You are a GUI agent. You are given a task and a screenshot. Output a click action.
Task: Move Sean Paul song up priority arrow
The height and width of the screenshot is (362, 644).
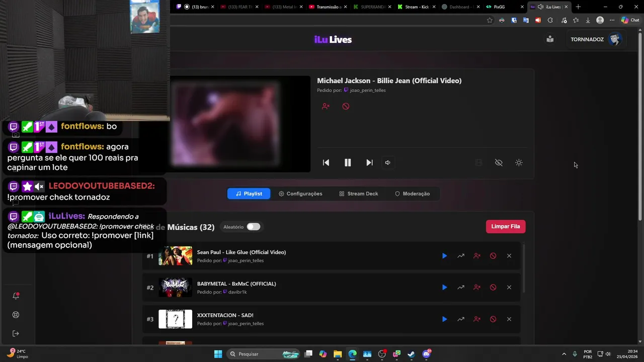click(x=460, y=256)
